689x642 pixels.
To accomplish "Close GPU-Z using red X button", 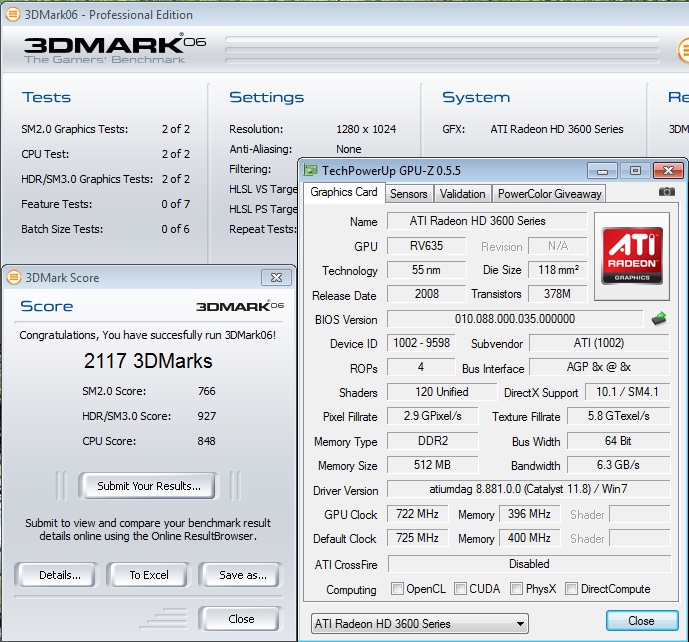I will tap(668, 170).
